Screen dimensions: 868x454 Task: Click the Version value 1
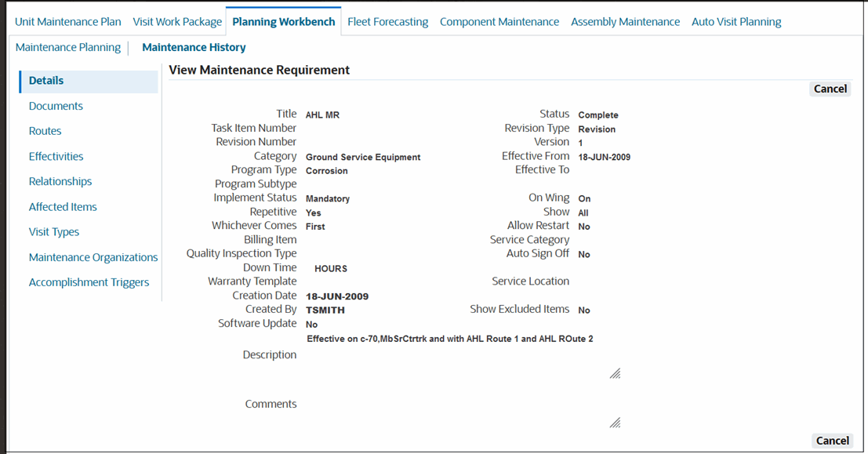pos(581,143)
